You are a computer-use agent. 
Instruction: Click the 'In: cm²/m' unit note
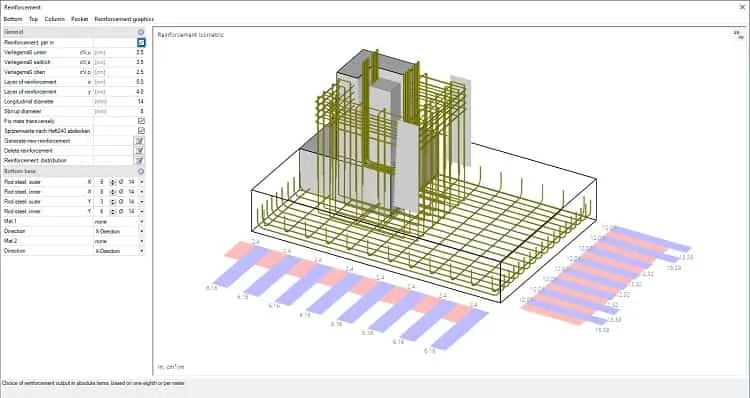click(x=170, y=367)
